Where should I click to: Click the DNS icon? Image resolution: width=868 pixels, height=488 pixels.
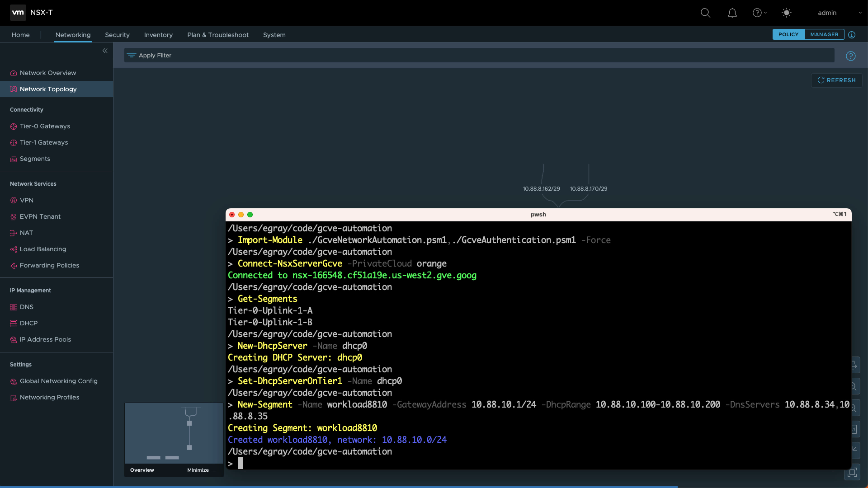(x=14, y=307)
